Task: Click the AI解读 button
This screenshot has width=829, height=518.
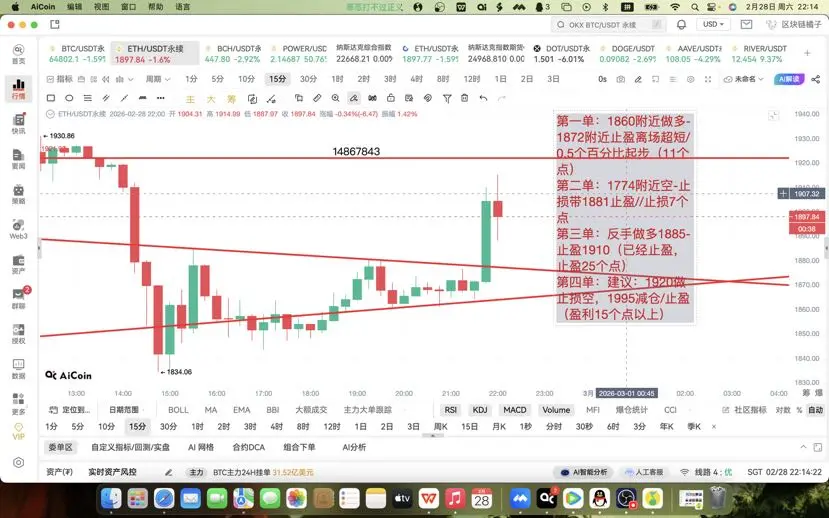Action: [x=788, y=79]
